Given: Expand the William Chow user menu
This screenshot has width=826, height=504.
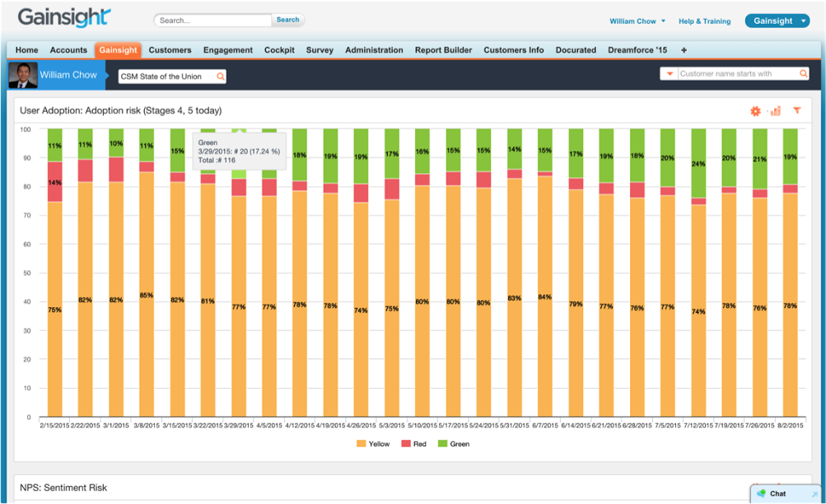Looking at the screenshot, I should tap(637, 21).
